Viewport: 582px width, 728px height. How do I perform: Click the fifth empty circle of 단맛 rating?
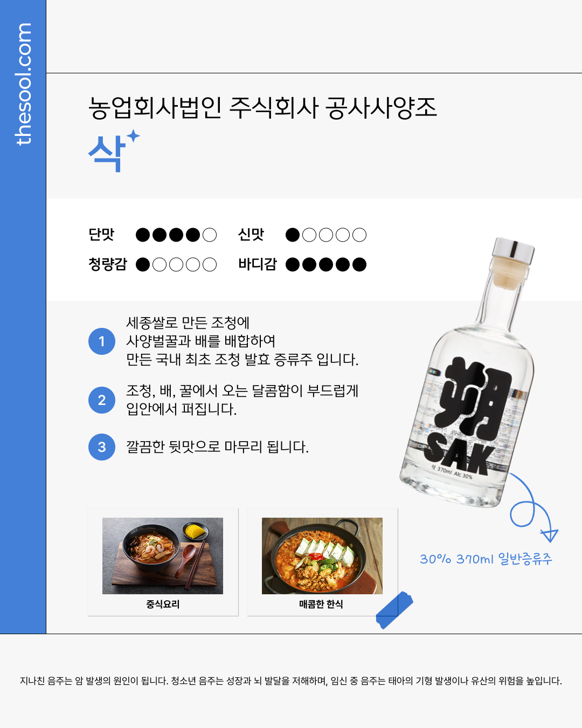tap(210, 235)
